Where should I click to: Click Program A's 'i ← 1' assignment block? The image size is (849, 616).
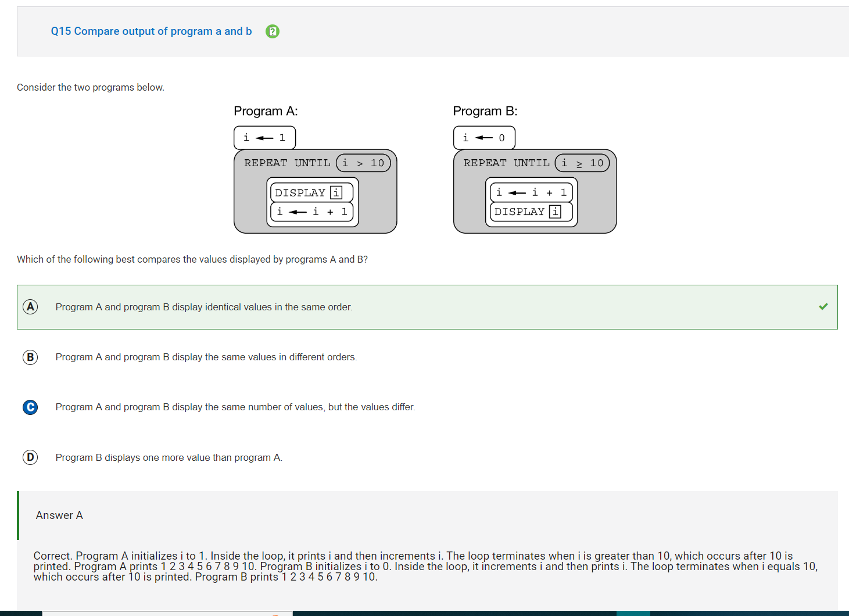[x=265, y=138]
